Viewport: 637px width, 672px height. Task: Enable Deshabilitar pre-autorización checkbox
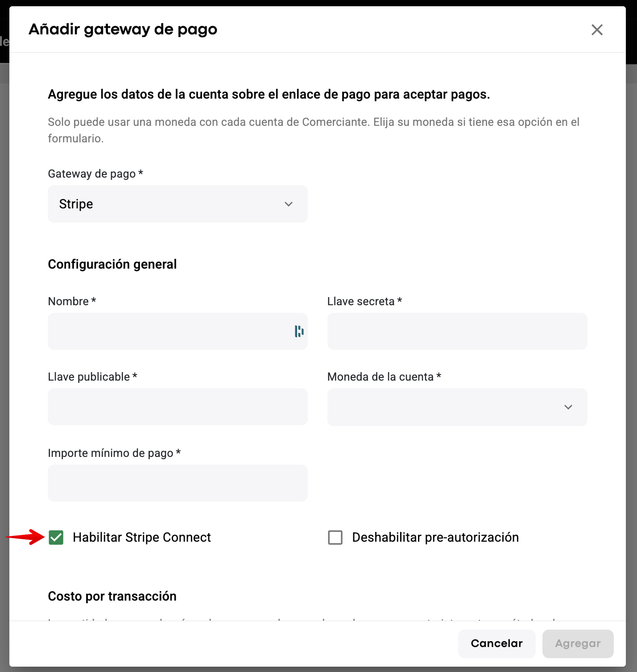point(335,537)
